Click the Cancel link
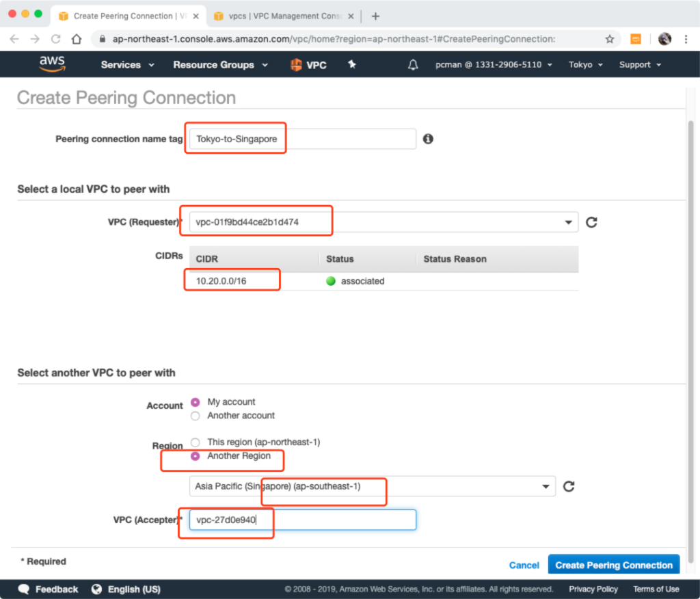This screenshot has width=700, height=599. coord(524,565)
